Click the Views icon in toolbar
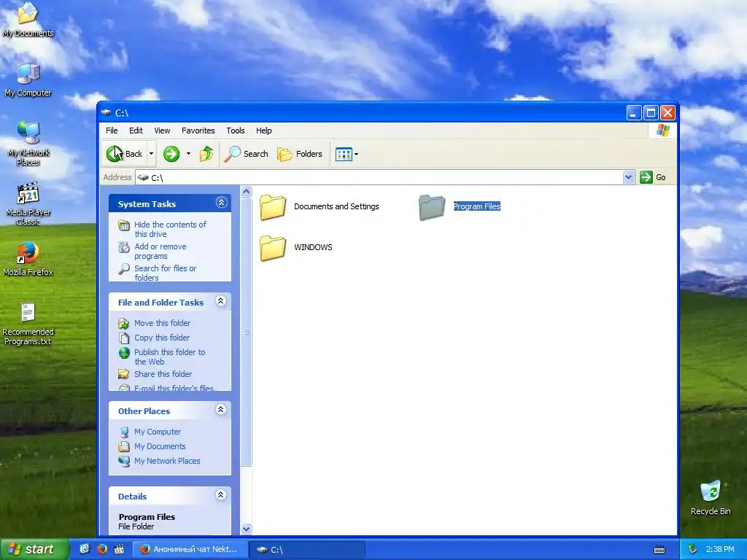The image size is (747, 560). [x=344, y=155]
